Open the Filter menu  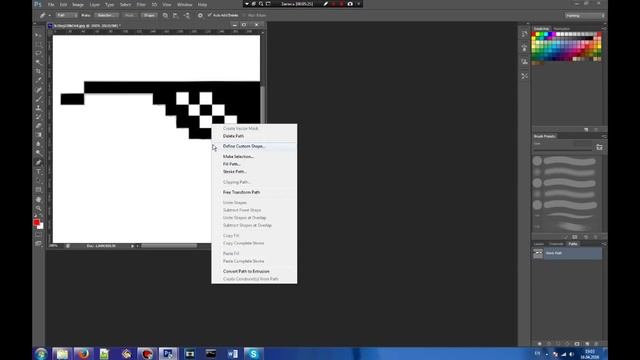[141, 4]
